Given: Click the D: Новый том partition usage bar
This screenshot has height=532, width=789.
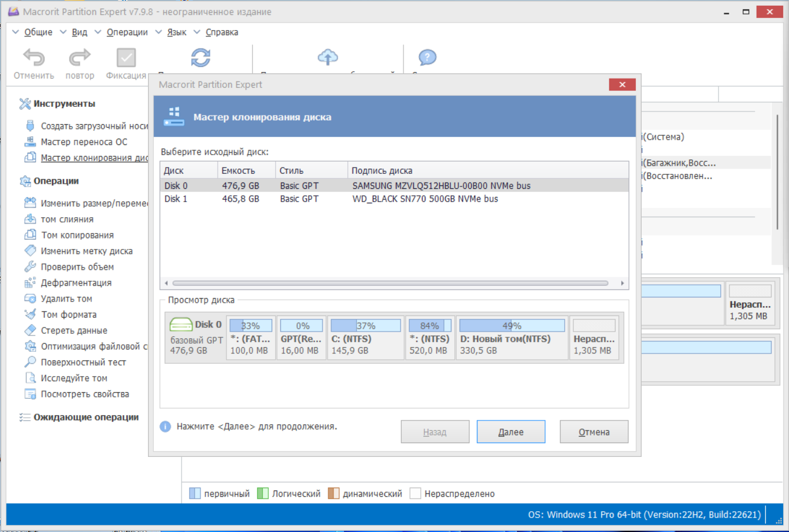Looking at the screenshot, I should (x=512, y=326).
